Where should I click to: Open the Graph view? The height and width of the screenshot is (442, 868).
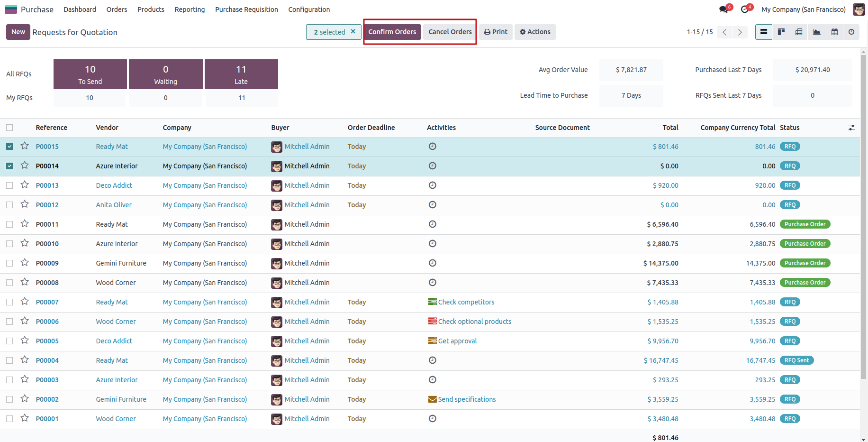coord(816,32)
